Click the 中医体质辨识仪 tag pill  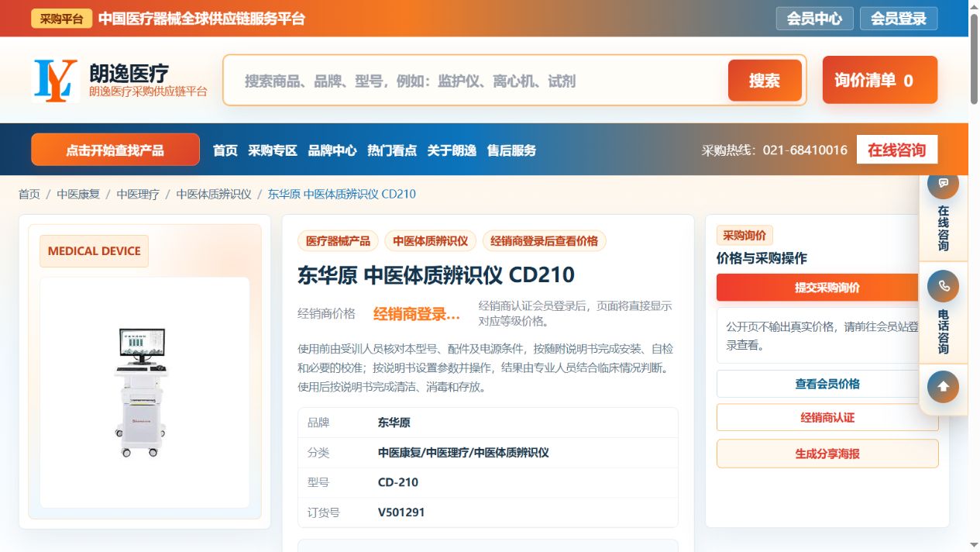click(x=431, y=241)
